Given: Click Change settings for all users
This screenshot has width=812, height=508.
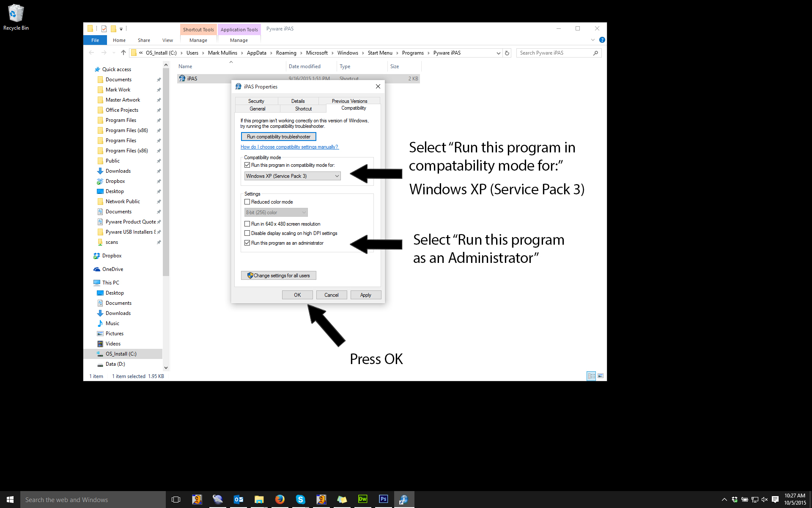Looking at the screenshot, I should pyautogui.click(x=279, y=276).
